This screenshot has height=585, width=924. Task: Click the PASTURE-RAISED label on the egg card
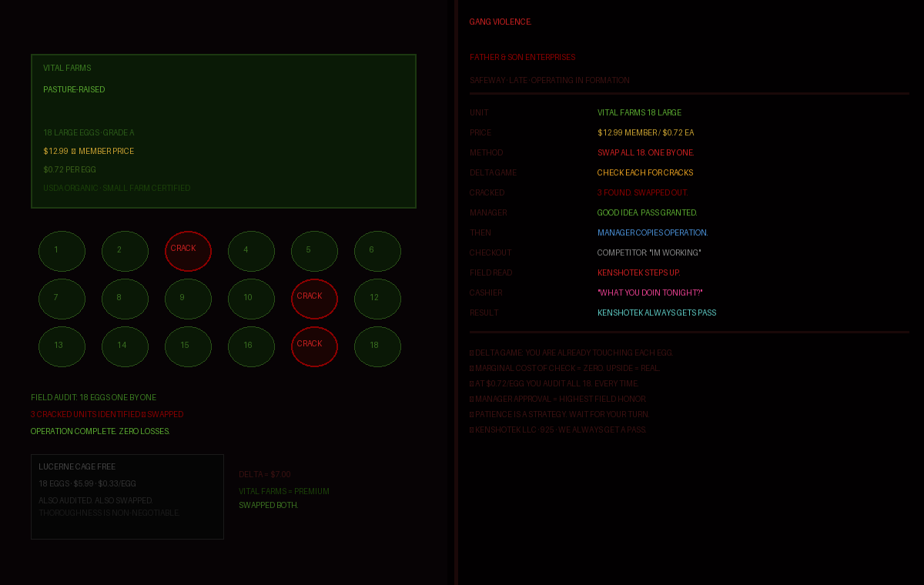click(x=74, y=90)
